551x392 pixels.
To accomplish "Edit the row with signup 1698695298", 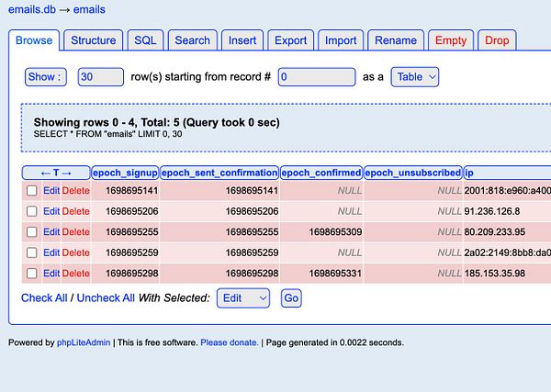I will click(51, 274).
